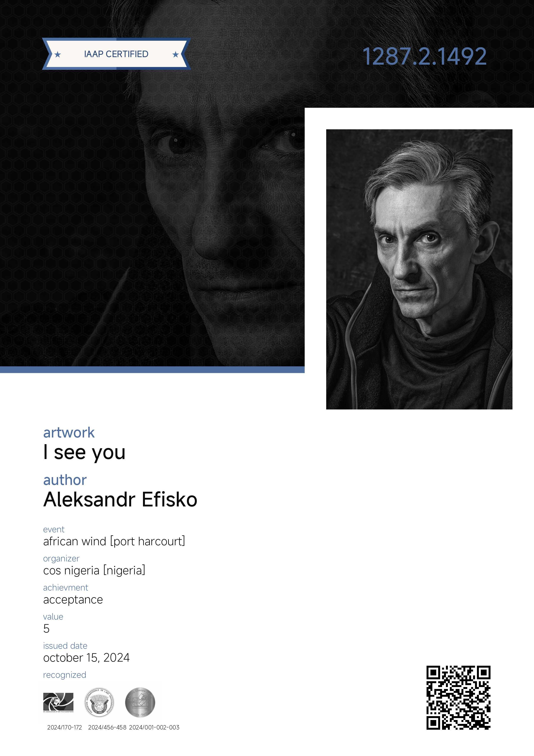
Task: Click the patronage number 2024/456-458
Action: (x=107, y=727)
